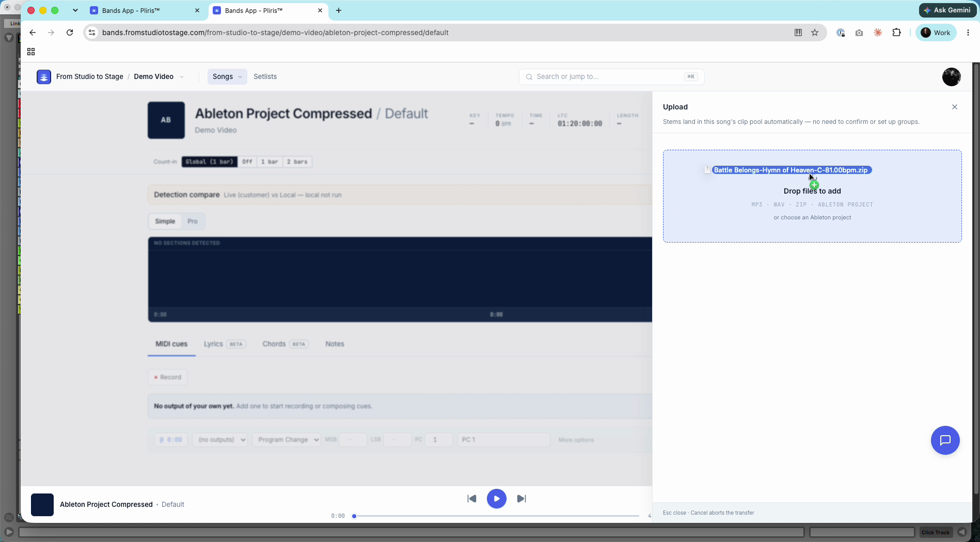Screen dimensions: 980x542
Task: Click the PC 1 name field
Action: [x=503, y=440]
